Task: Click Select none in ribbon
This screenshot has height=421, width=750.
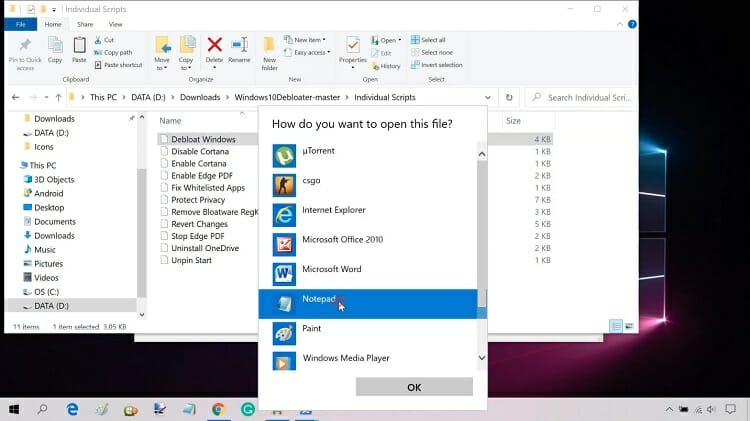Action: tap(432, 53)
